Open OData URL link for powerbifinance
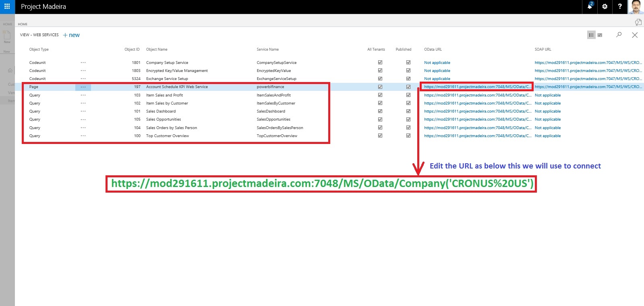This screenshot has height=306, width=644. click(478, 87)
